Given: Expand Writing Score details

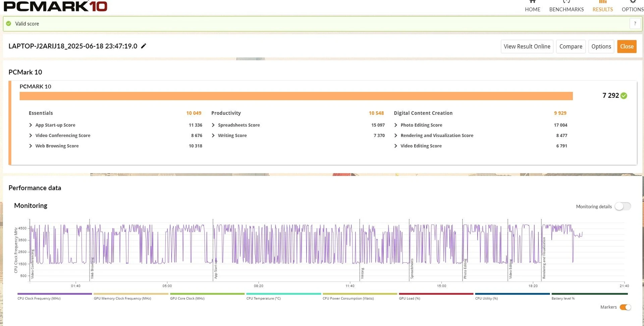Looking at the screenshot, I should point(213,135).
